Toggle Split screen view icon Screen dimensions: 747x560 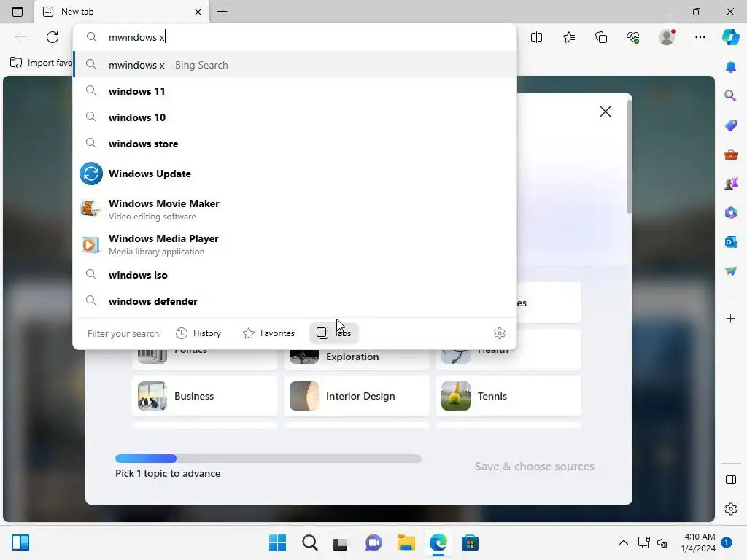[536, 37]
